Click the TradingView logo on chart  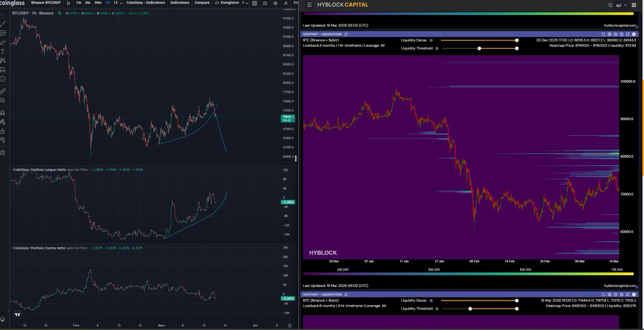[x=17, y=314]
